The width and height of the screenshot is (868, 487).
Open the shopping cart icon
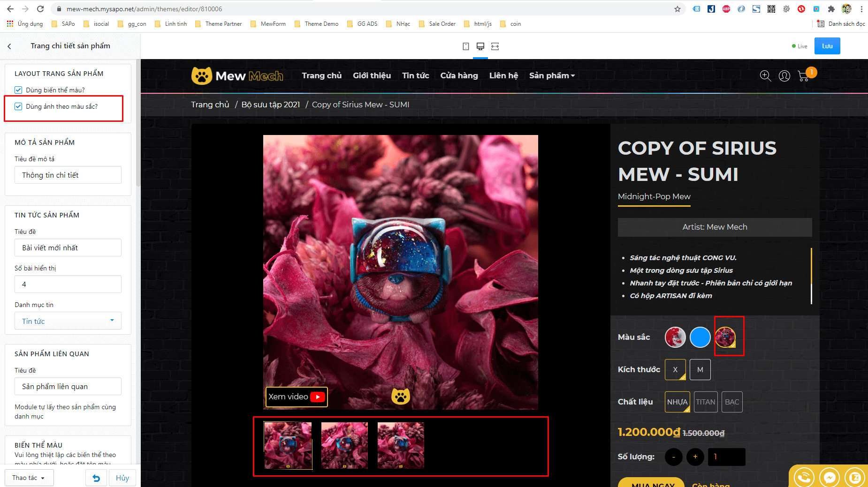(803, 75)
